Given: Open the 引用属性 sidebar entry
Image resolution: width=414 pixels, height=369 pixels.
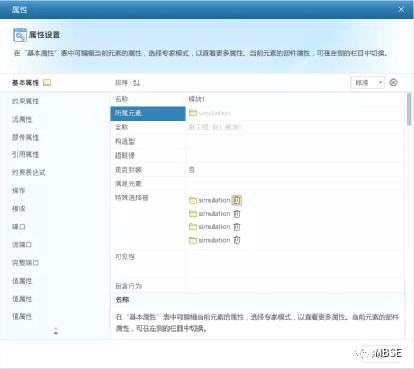Looking at the screenshot, I should (x=25, y=154).
